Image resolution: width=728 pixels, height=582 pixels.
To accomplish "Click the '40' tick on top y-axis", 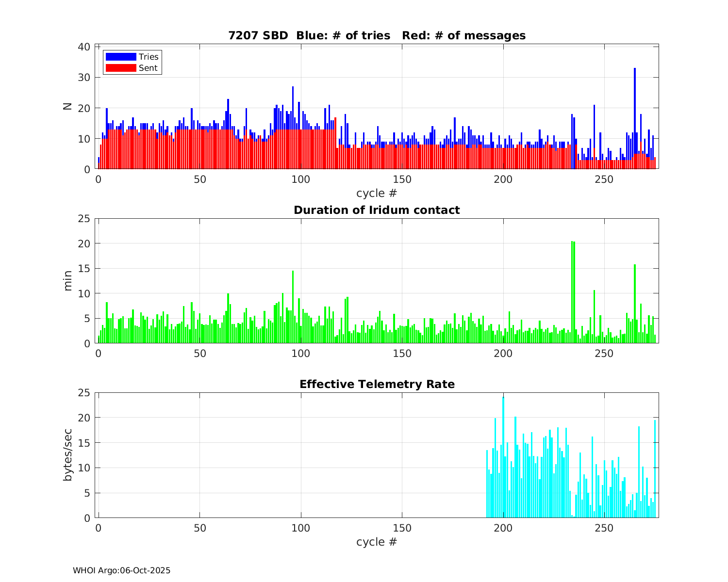I will point(84,47).
